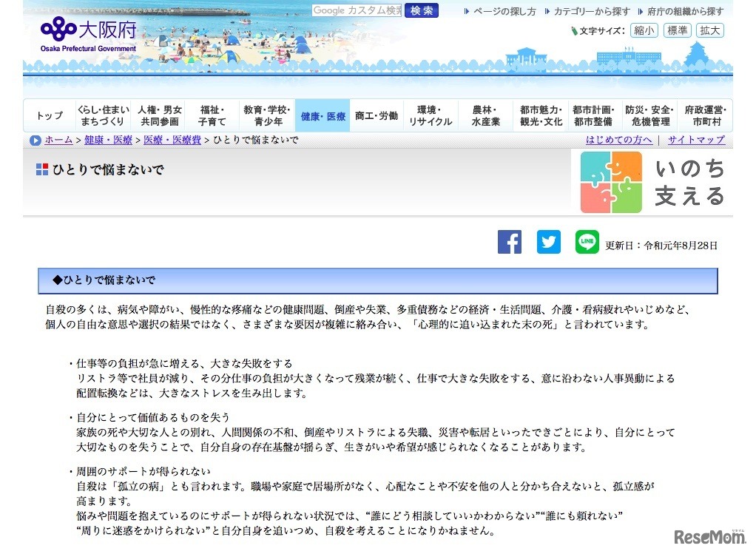Screen dimensions: 756x554
Task: Set text size to 標準
Action: [678, 30]
